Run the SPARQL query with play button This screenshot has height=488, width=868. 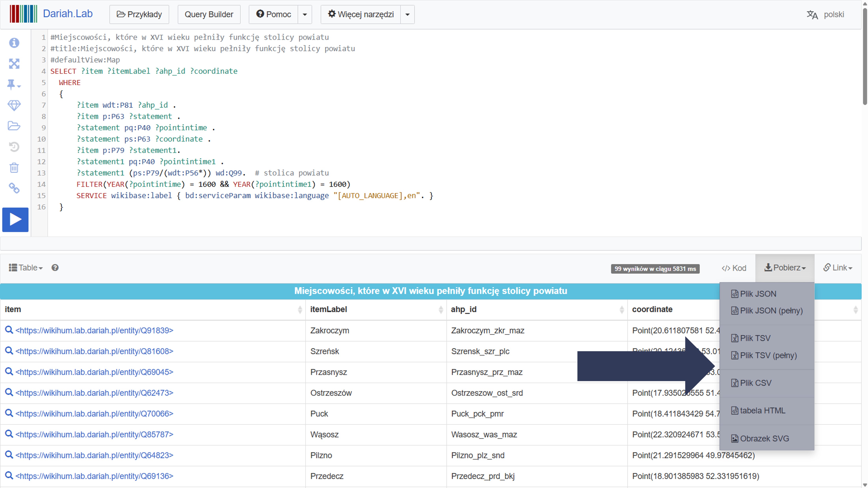pyautogui.click(x=15, y=219)
